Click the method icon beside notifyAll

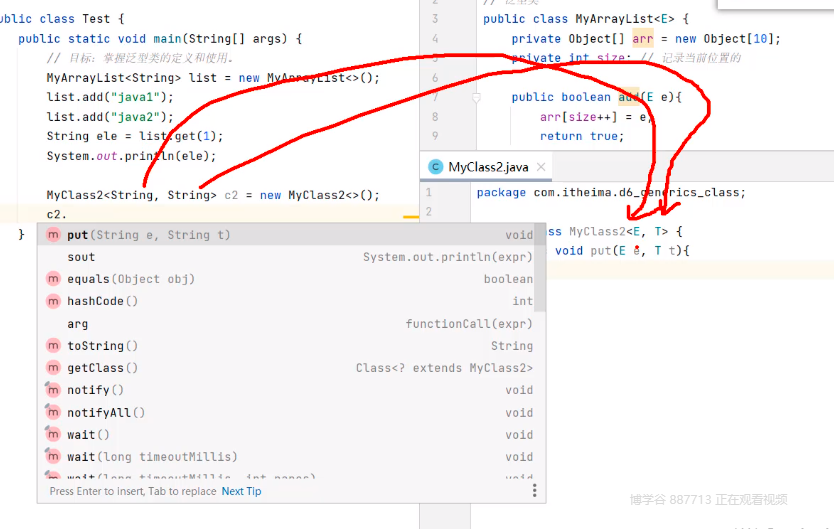point(53,412)
